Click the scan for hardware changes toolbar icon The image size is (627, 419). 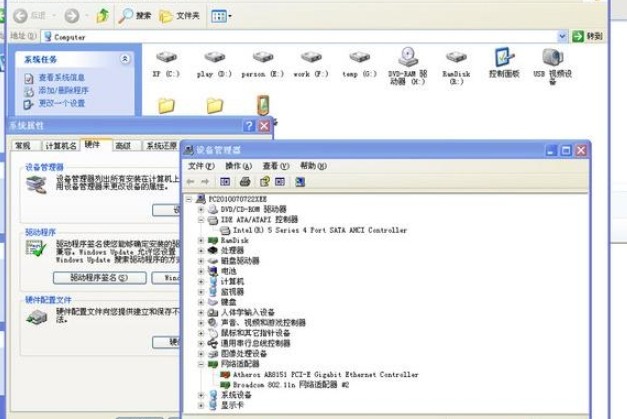pos(300,182)
